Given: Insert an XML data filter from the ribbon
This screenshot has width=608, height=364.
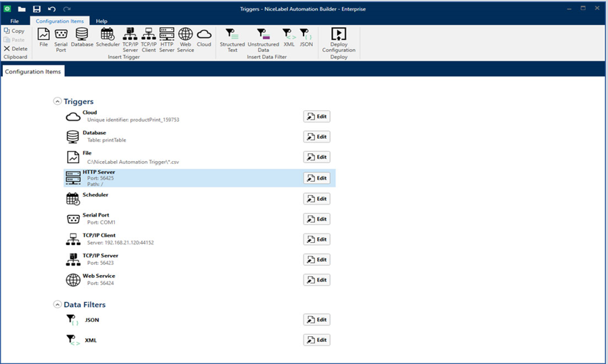Looking at the screenshot, I should tap(289, 37).
